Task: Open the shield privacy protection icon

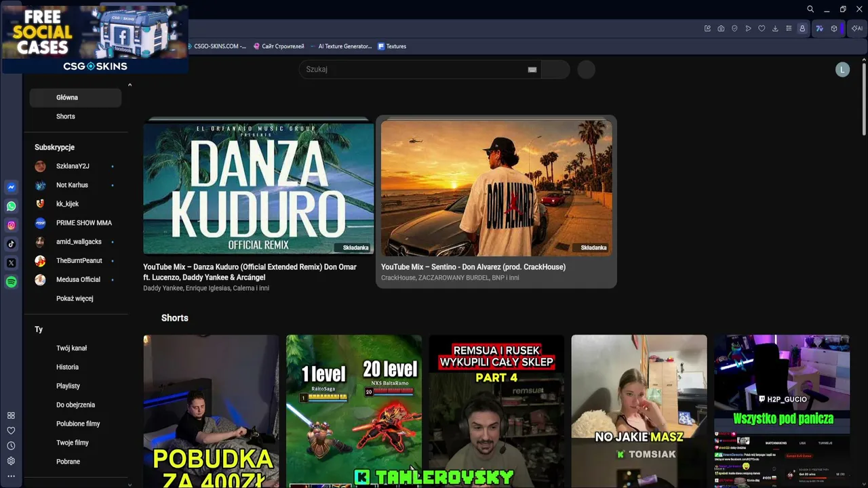Action: pyautogui.click(x=734, y=28)
